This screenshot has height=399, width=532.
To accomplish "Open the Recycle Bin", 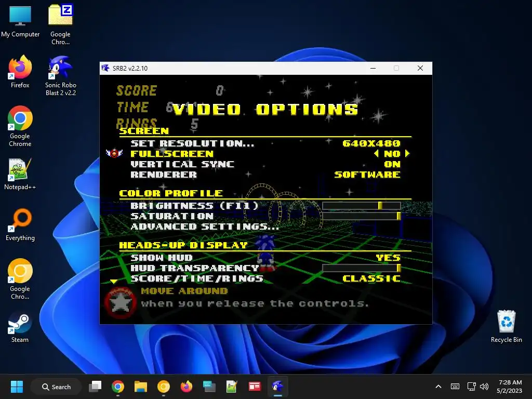I will click(506, 326).
